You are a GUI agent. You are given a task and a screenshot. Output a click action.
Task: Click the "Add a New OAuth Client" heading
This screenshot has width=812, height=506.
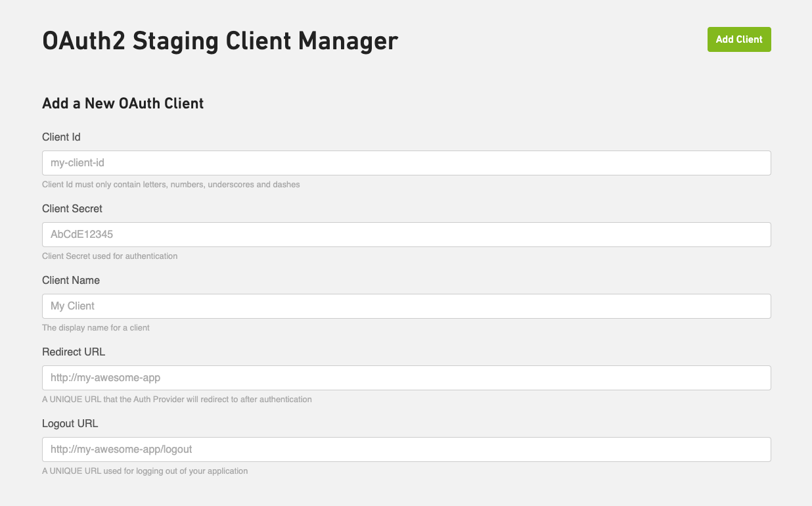pos(123,103)
